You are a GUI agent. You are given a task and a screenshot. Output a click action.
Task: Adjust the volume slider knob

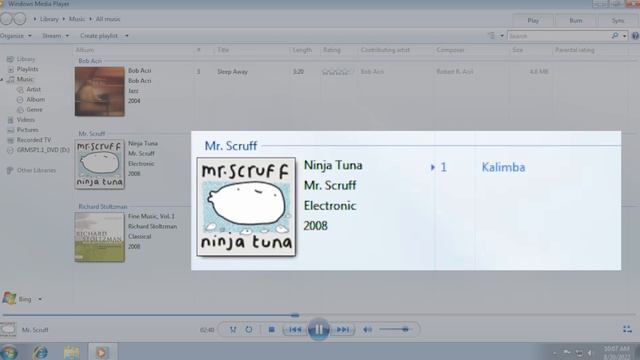point(405,329)
